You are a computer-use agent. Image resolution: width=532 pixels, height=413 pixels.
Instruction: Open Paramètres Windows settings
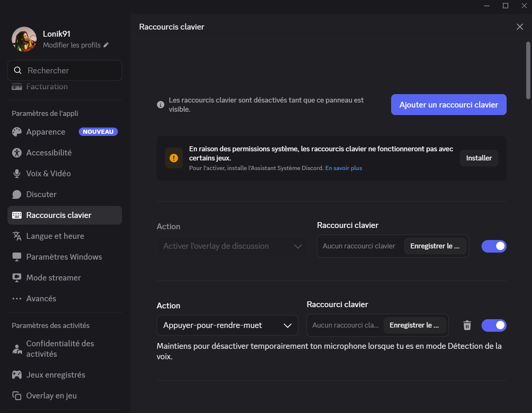(x=65, y=257)
